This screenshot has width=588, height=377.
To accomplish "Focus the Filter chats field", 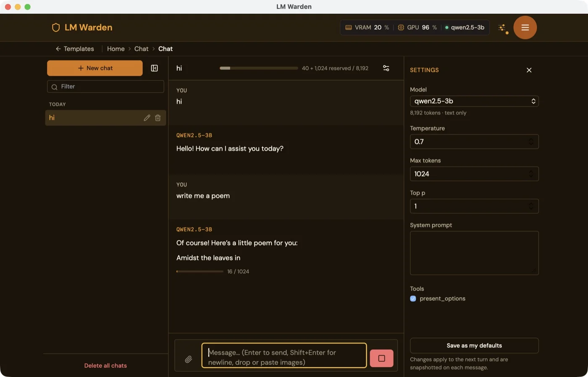I will pyautogui.click(x=105, y=86).
